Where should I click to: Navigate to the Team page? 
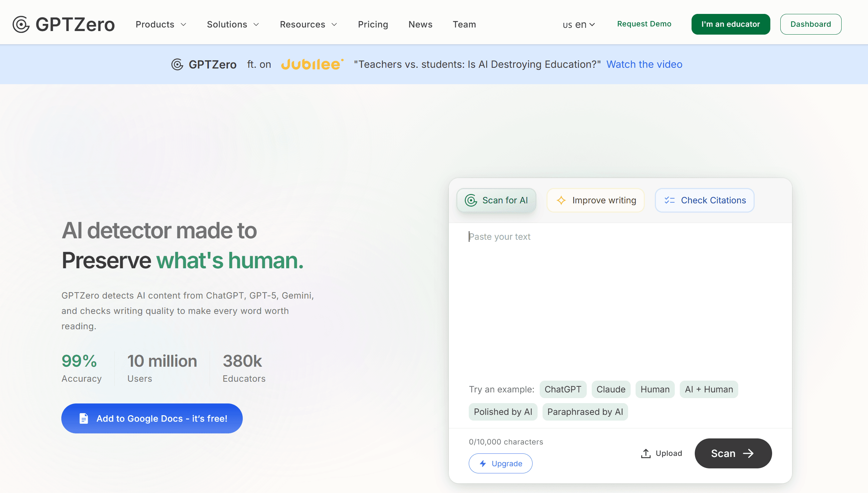pos(464,24)
